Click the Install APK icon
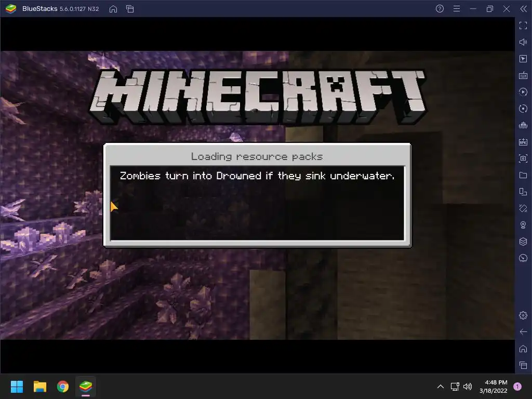Viewport: 532px width, 399px height. [x=523, y=142]
